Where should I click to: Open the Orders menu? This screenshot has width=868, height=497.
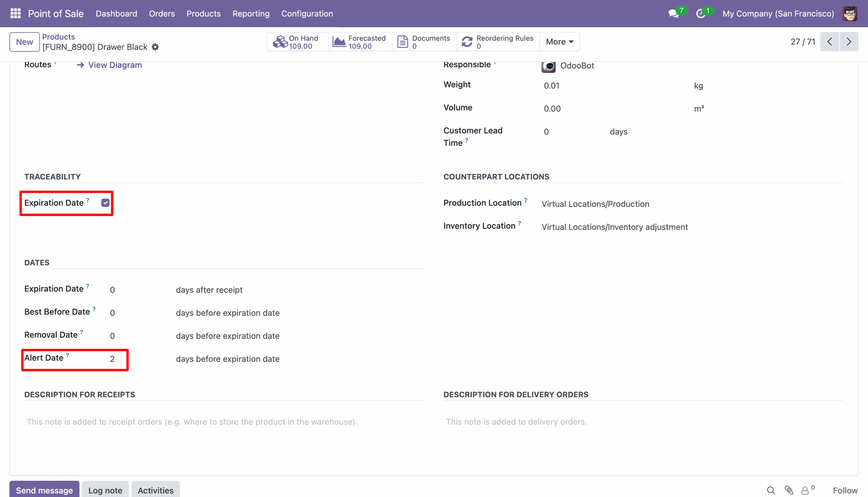(x=162, y=14)
